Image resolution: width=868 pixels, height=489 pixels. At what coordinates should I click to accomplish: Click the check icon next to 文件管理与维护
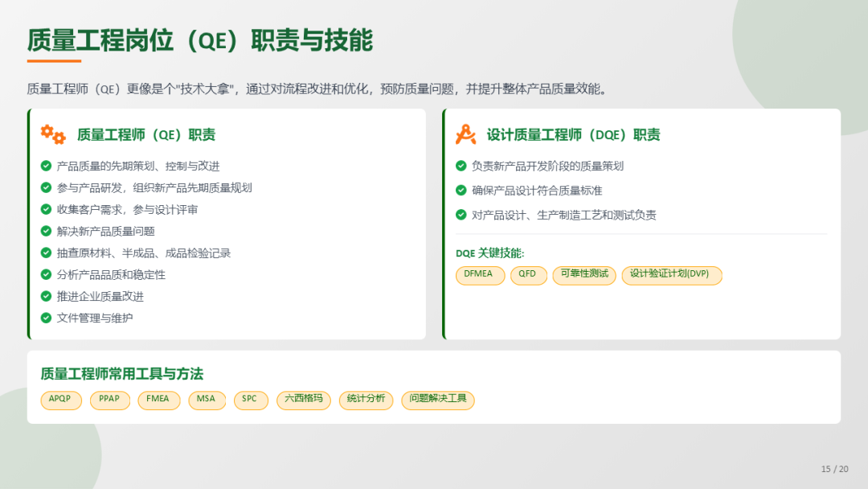pos(46,318)
